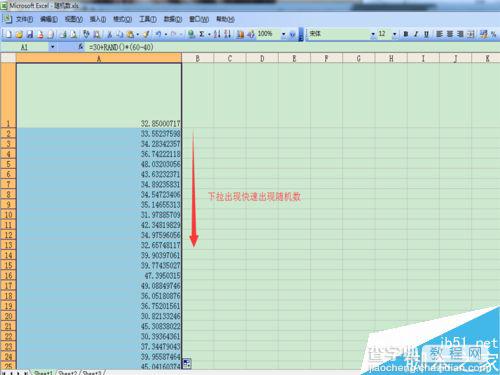Viewport: 500px width, 375px height.
Task: Redo the last undone action
Action: click(173, 34)
